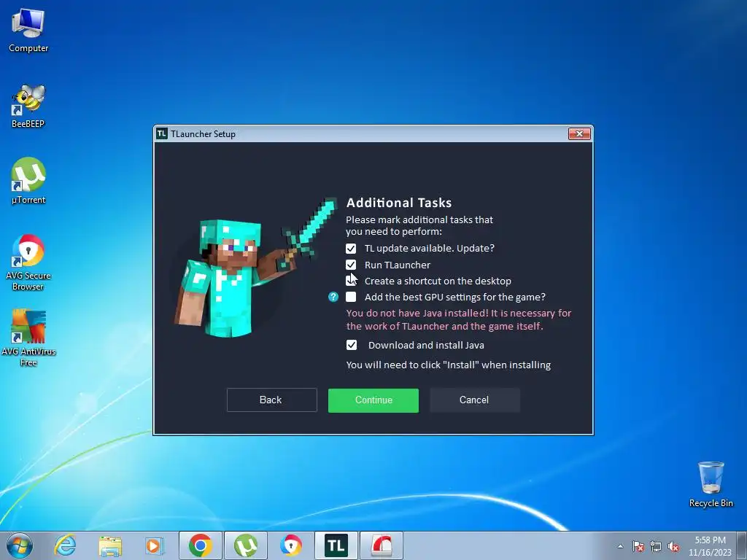Select the BeeBEEP desktop shortcut
This screenshot has width=747, height=560.
[28, 106]
